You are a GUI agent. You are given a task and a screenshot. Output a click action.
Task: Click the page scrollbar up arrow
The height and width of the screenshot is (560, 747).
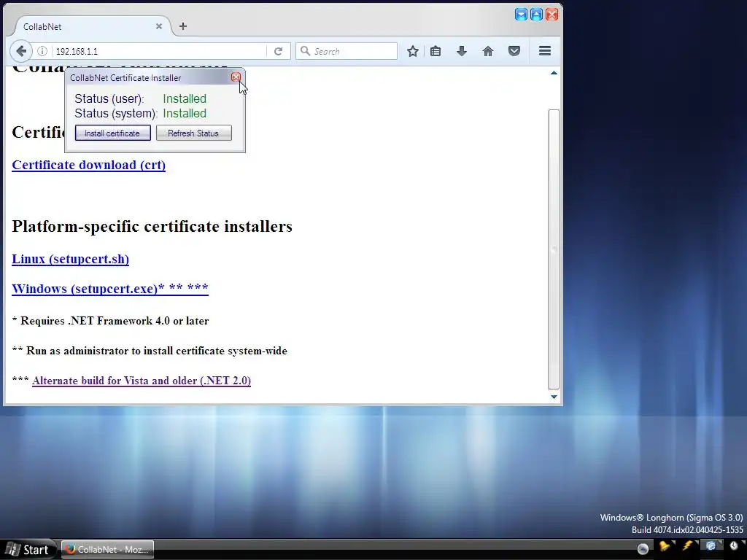(x=554, y=73)
